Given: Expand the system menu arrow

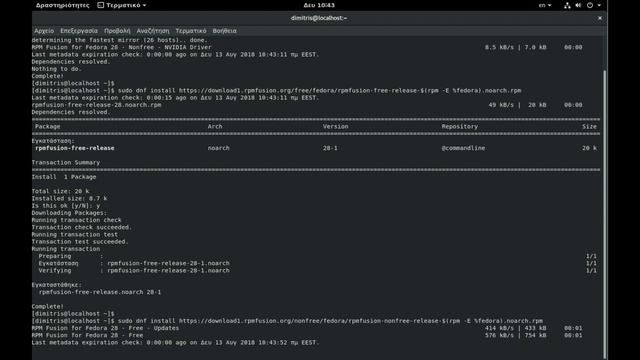Looking at the screenshot, I should pyautogui.click(x=599, y=5).
